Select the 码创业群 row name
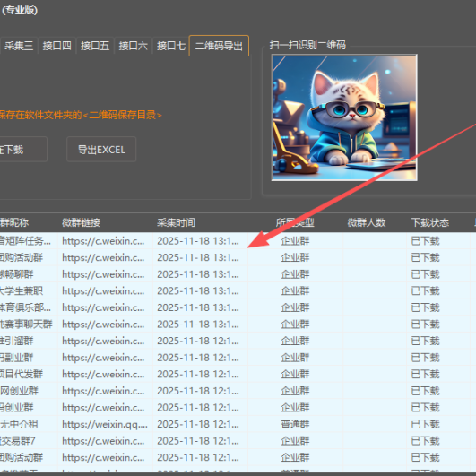The image size is (476, 476). (x=16, y=408)
